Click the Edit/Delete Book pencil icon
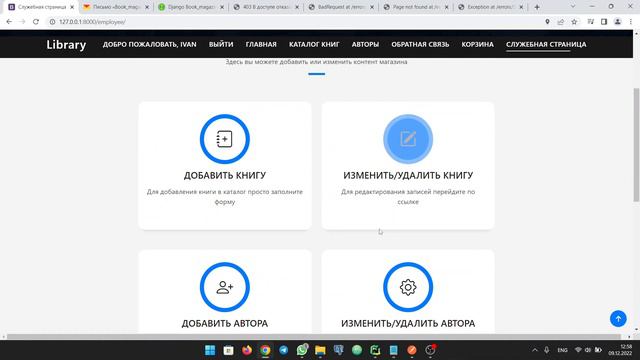The height and width of the screenshot is (360, 640). coord(408,139)
